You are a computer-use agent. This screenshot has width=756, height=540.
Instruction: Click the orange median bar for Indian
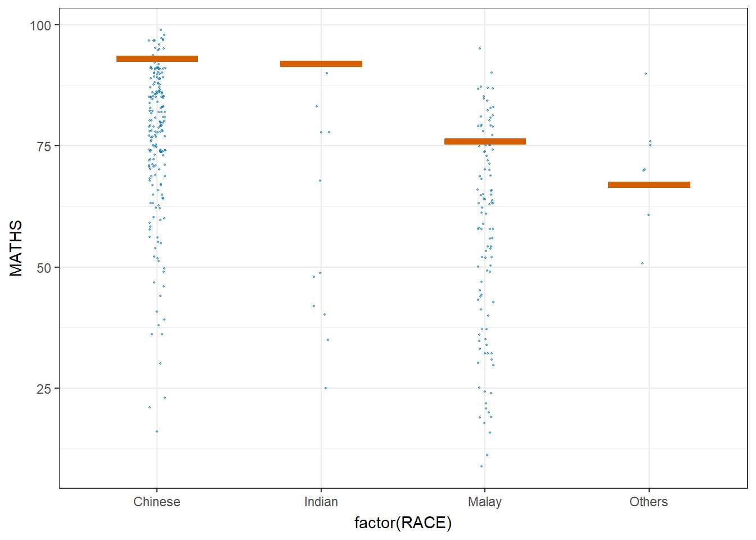pyautogui.click(x=321, y=64)
